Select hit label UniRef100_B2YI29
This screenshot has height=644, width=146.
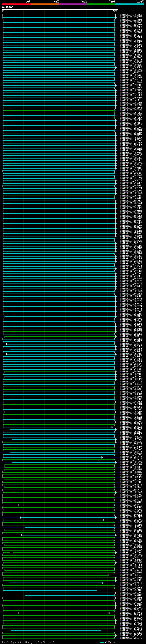pyautogui.click(x=131, y=90)
